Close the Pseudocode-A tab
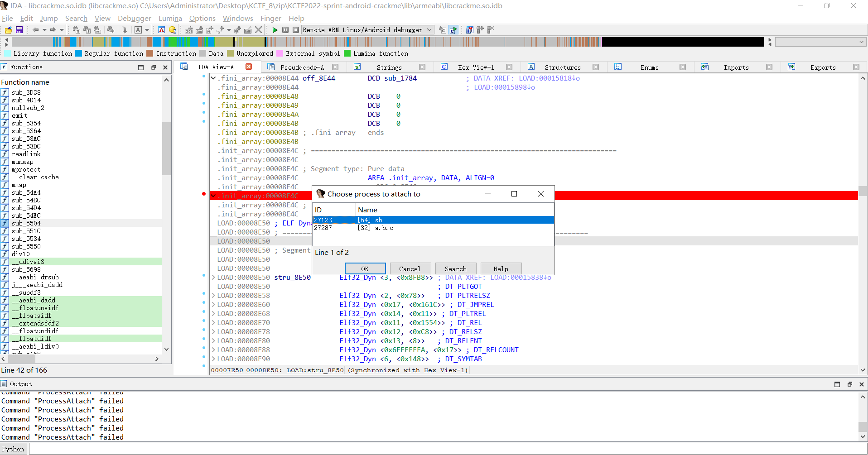This screenshot has height=455, width=868. click(335, 67)
